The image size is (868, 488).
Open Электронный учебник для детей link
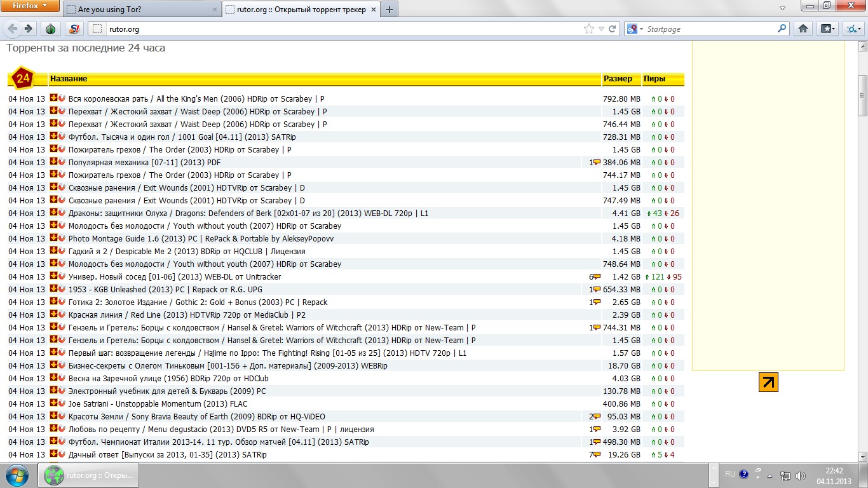click(167, 391)
